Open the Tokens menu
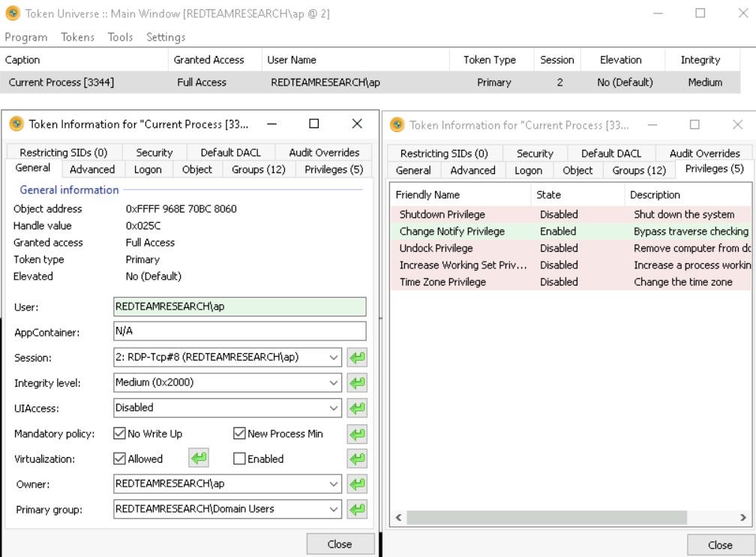756x557 pixels. pos(78,37)
